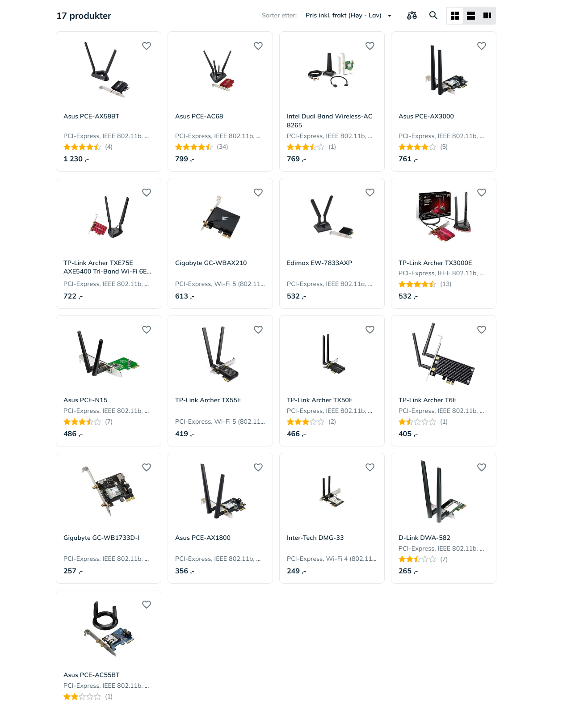Expand sorting options via arrow
This screenshot has width=588, height=707.
tap(390, 16)
